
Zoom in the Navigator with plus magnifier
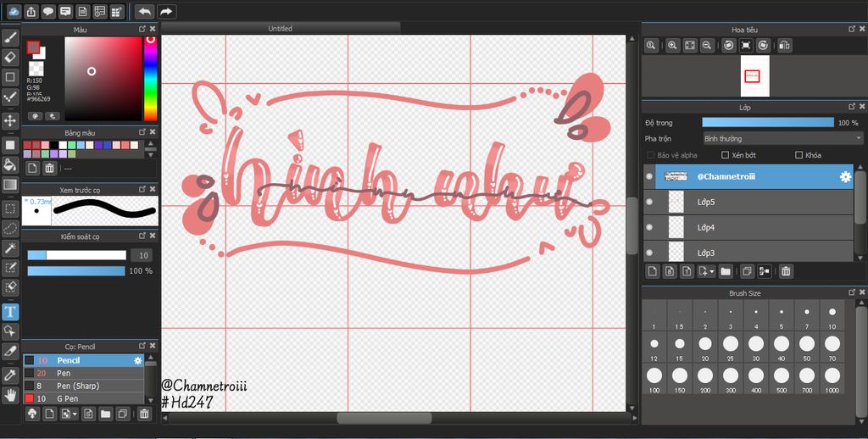point(672,46)
